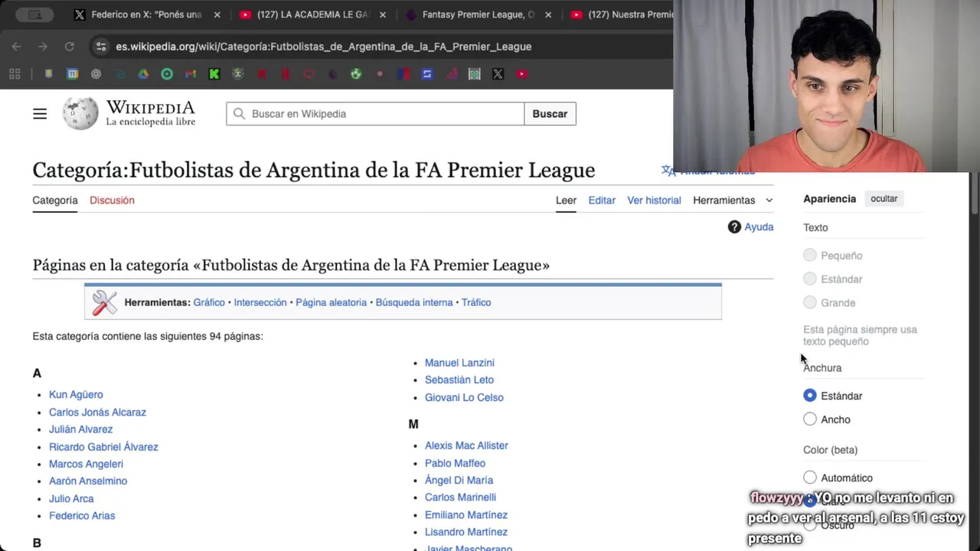Open the soccer ball bookmark icon
Viewport: 980px width, 551px height.
point(356,74)
